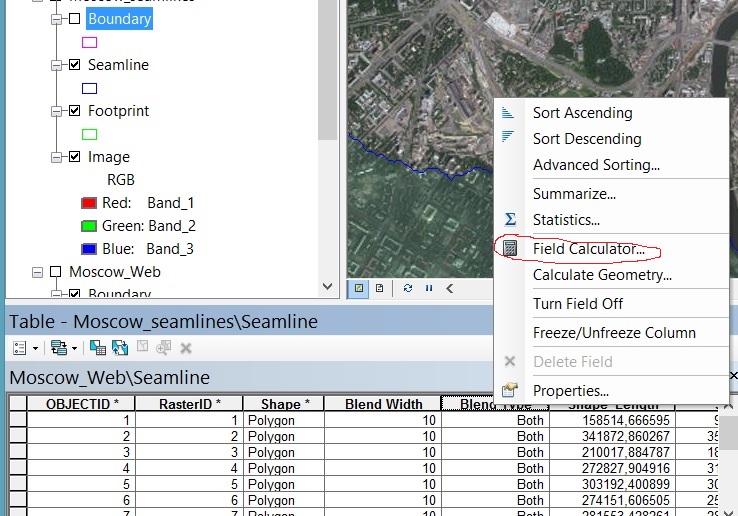Select Calculate Geometry menu entry
Image resolution: width=738 pixels, height=516 pixels.
click(602, 274)
